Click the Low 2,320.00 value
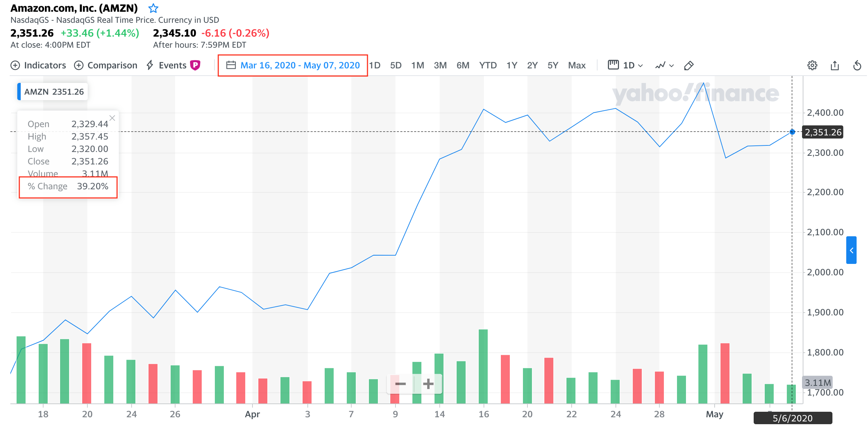This screenshot has width=868, height=438. pos(90,149)
